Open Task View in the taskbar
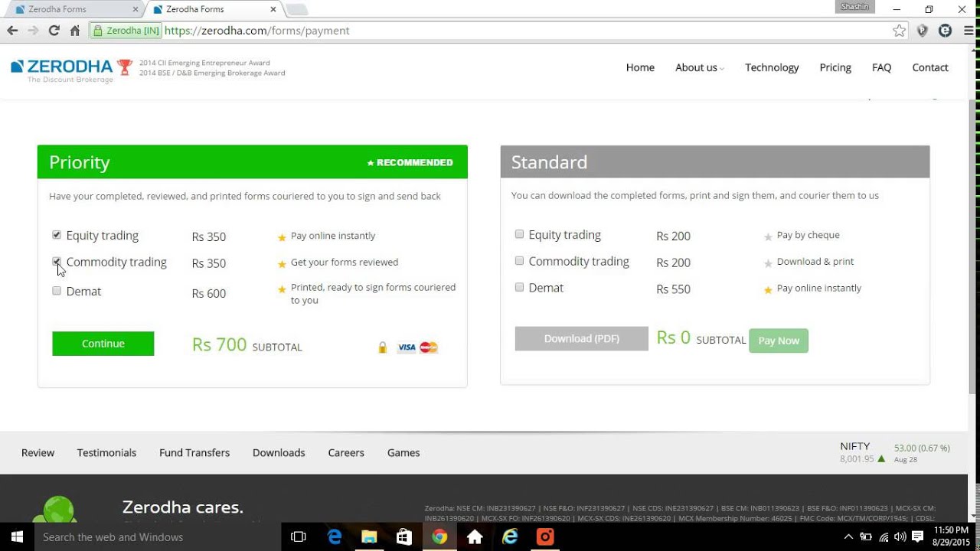 click(x=299, y=537)
